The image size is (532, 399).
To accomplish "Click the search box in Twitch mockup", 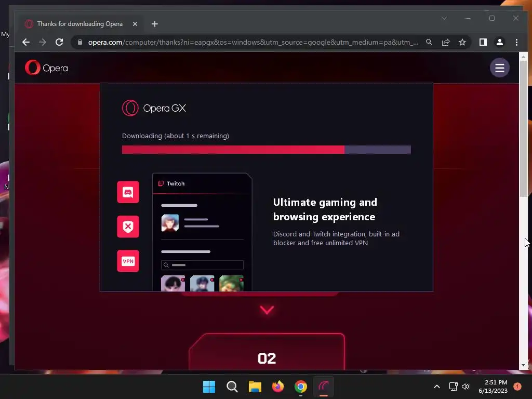I will 202,265.
